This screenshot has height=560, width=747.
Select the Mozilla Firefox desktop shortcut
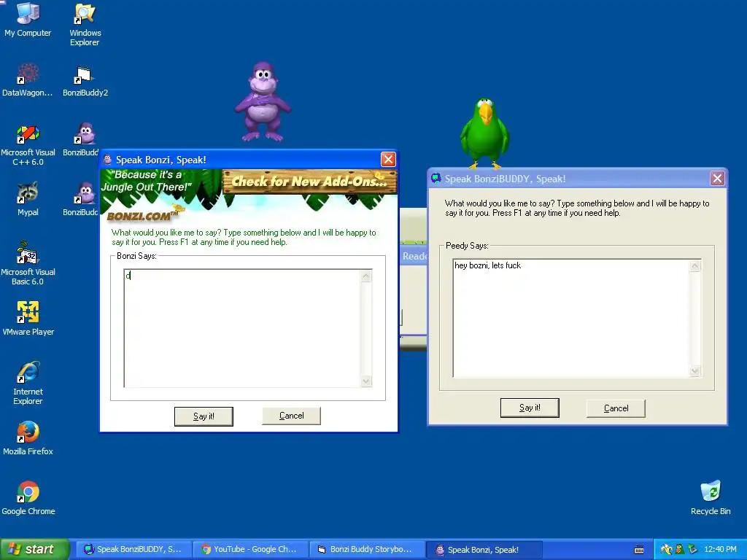28,438
